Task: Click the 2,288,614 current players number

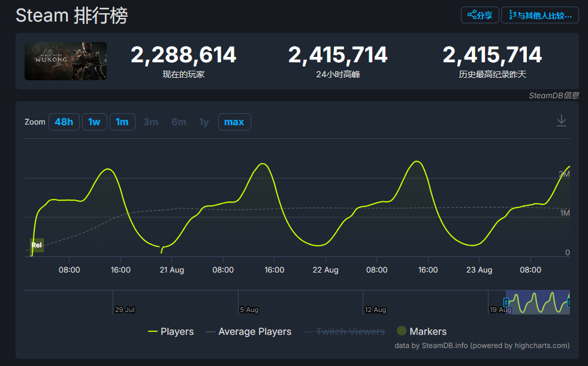Action: pos(183,55)
